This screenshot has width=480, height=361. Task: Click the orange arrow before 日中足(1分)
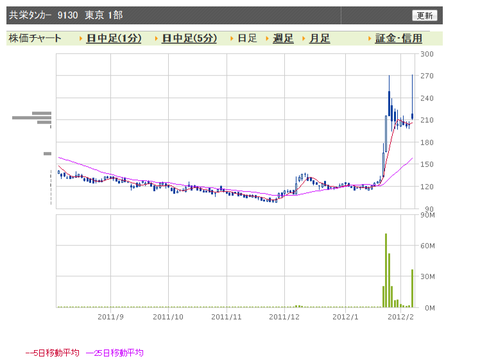coord(80,39)
